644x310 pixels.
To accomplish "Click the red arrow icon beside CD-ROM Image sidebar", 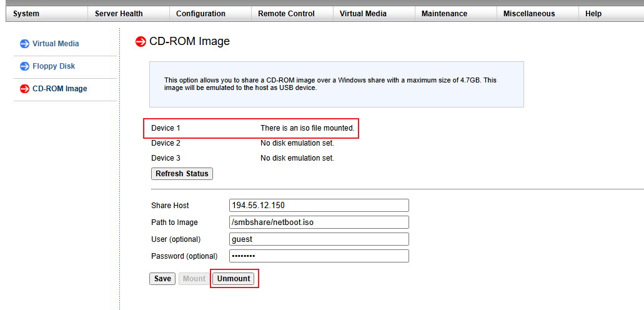I will pyautogui.click(x=24, y=89).
